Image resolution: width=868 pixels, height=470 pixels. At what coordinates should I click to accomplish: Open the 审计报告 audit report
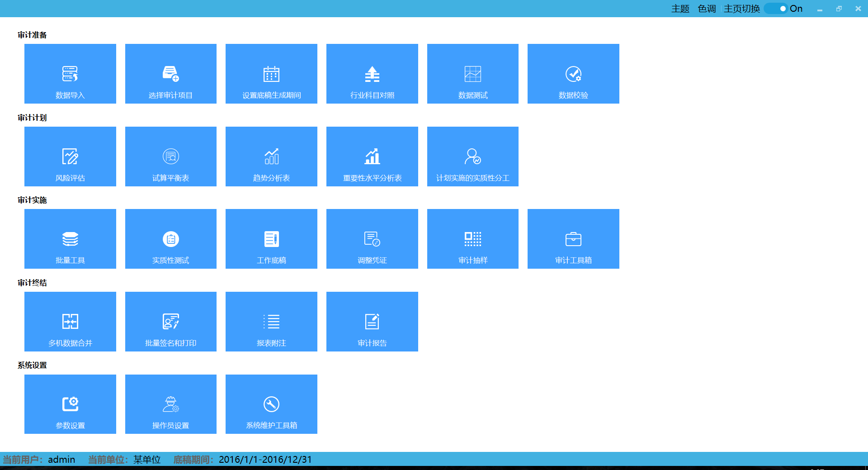(x=372, y=322)
